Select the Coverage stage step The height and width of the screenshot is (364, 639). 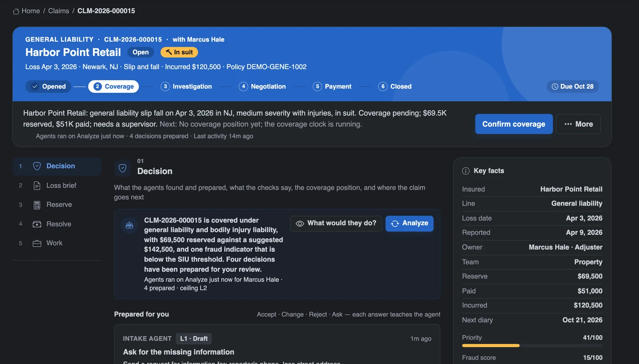pos(113,87)
